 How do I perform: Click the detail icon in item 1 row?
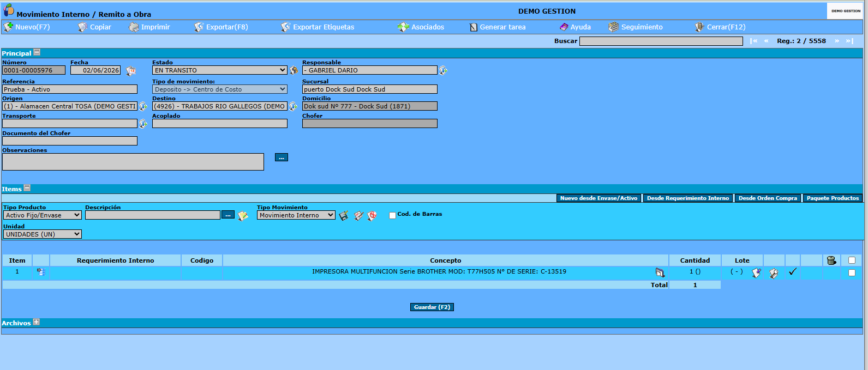click(x=41, y=271)
